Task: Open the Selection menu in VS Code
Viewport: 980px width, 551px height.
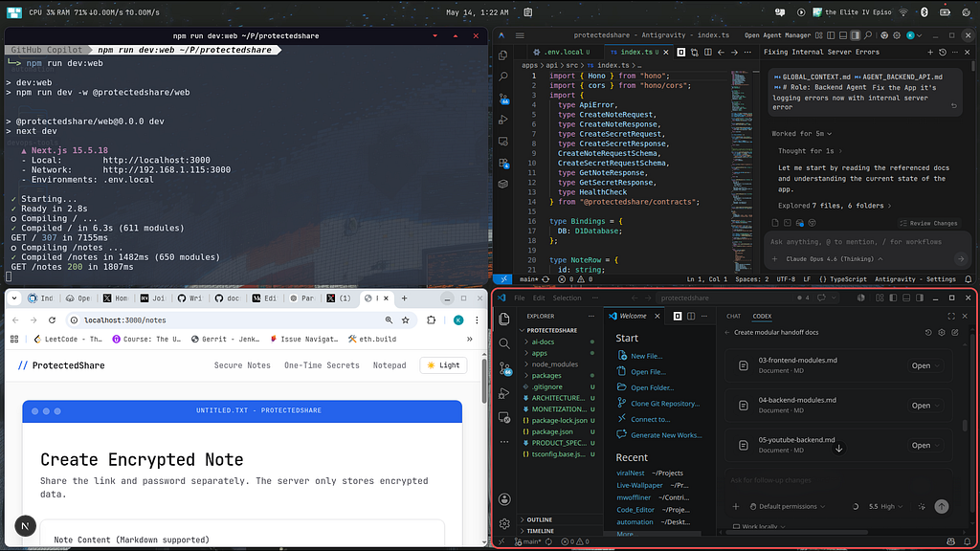Action: click(x=567, y=298)
